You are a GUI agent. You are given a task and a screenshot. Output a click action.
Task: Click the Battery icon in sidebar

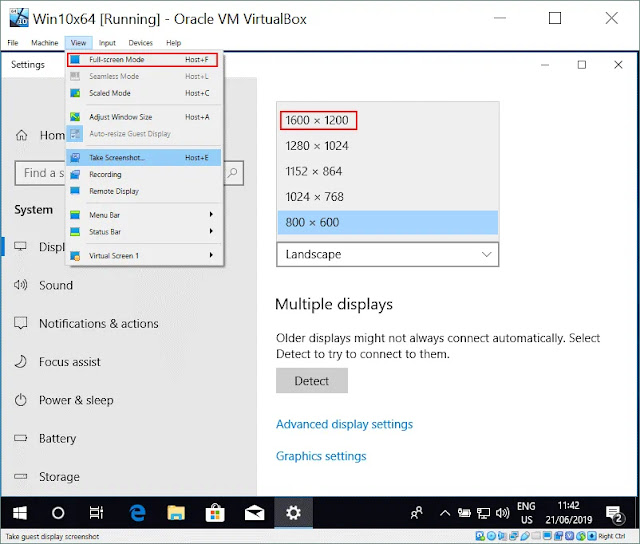click(20, 438)
